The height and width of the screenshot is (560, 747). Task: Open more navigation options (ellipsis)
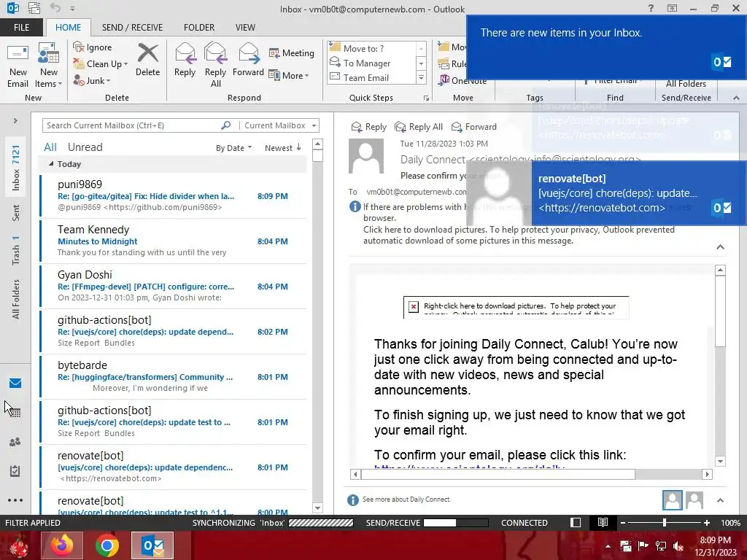pyautogui.click(x=15, y=500)
